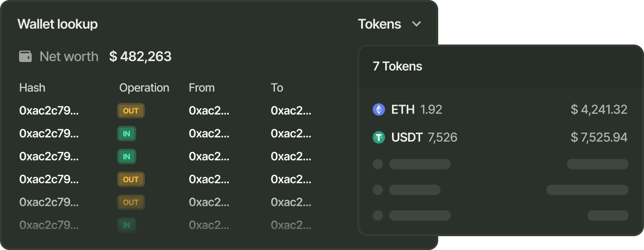Image resolution: width=644 pixels, height=250 pixels.
Task: Open the To address in first row
Action: pyautogui.click(x=291, y=111)
